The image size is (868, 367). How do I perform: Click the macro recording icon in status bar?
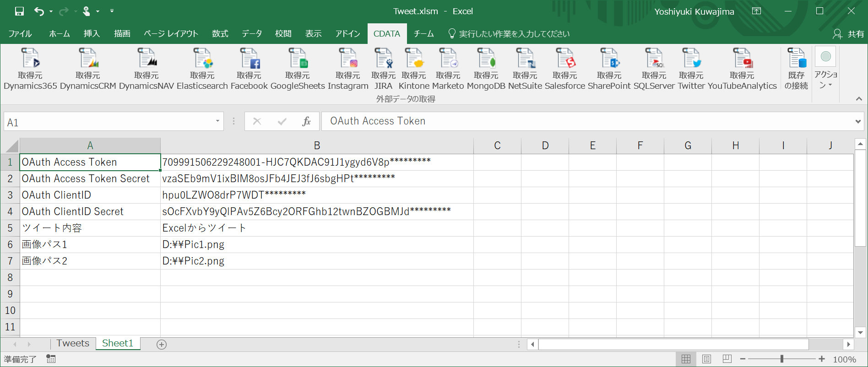coord(51,359)
